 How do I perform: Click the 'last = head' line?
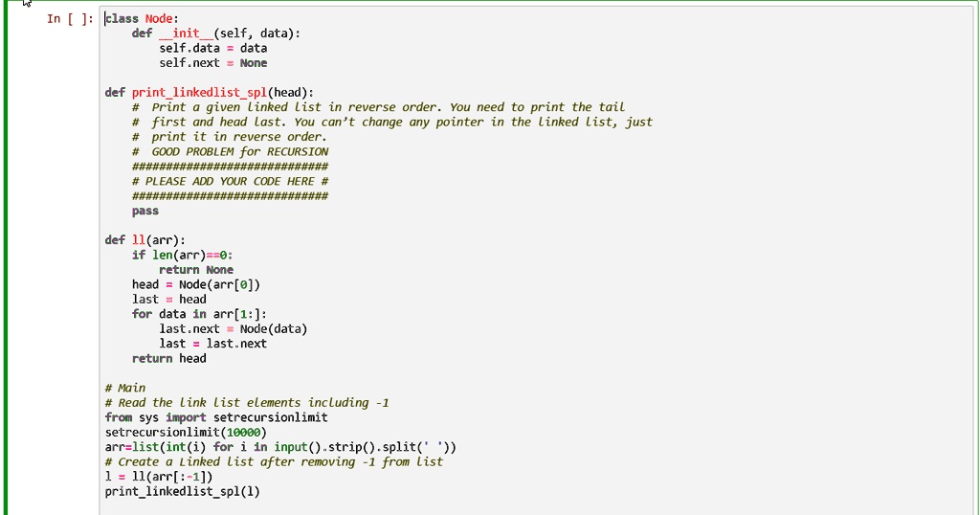click(x=168, y=300)
